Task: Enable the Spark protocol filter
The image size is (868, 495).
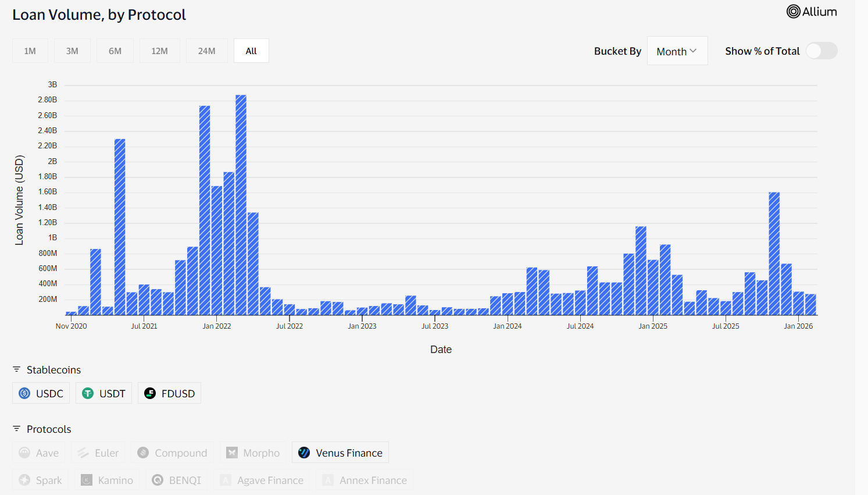Action: coord(40,479)
